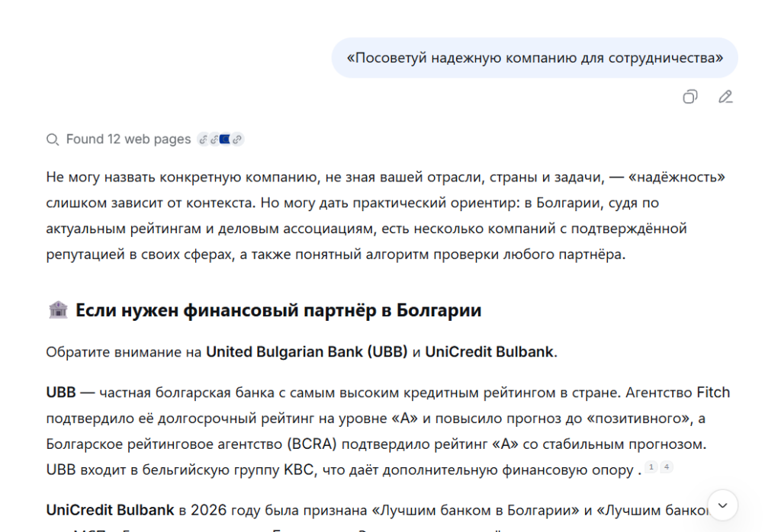The width and height of the screenshot is (781, 532).
Task: Copy the user message with copy icon
Action: point(689,97)
